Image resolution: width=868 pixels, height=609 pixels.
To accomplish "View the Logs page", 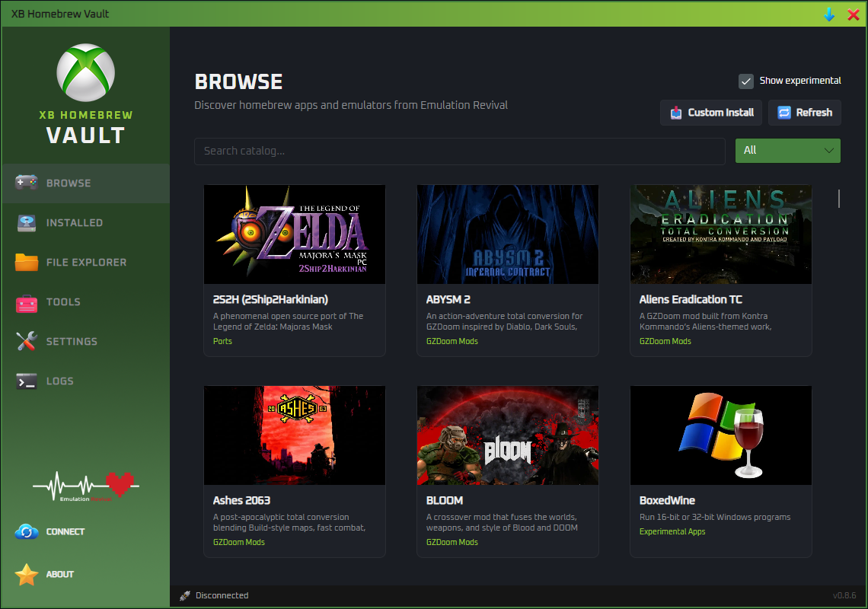I will 86,381.
